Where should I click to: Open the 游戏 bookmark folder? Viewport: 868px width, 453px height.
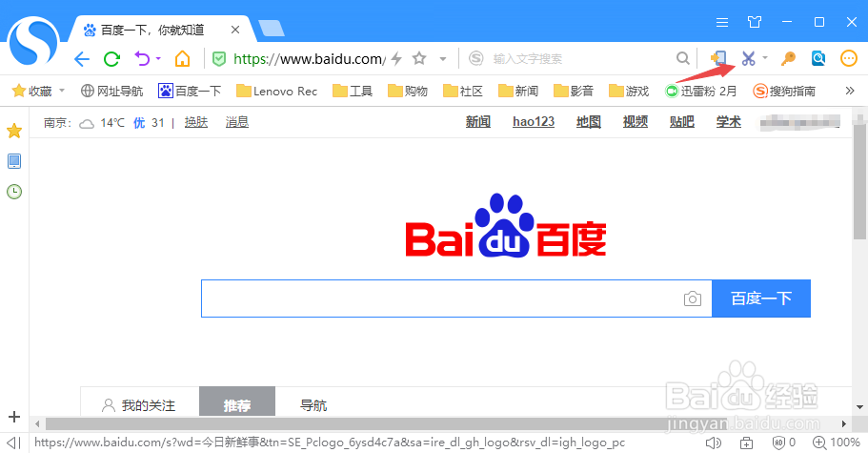click(x=629, y=91)
